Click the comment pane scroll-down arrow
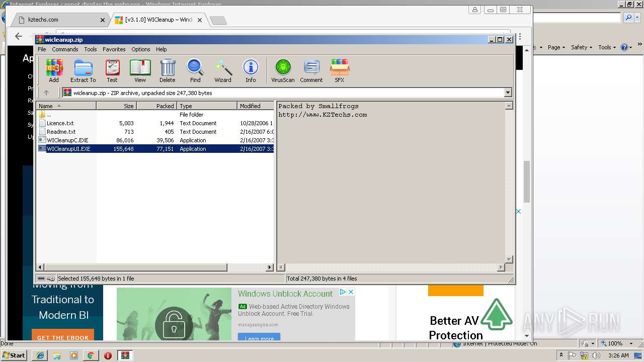Image resolution: width=644 pixels, height=362 pixels. pyautogui.click(x=509, y=259)
